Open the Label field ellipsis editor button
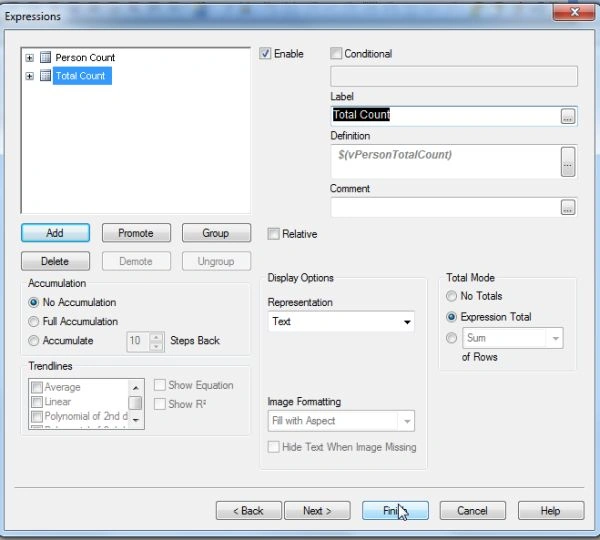This screenshot has width=600, height=540. (568, 116)
